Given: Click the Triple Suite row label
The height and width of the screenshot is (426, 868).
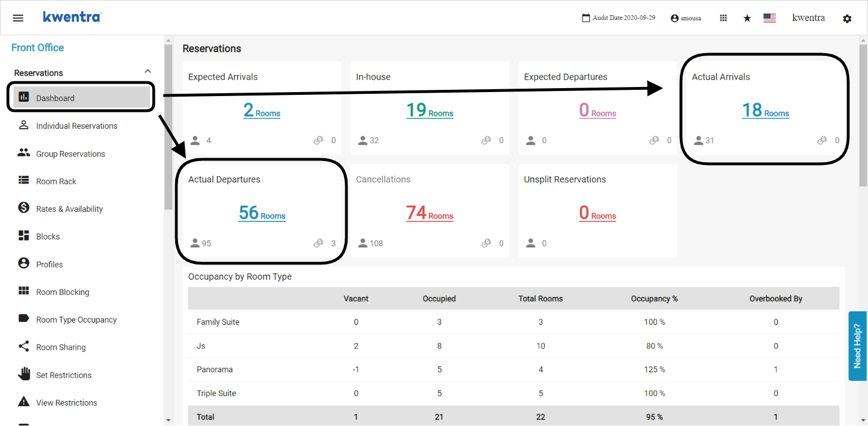Looking at the screenshot, I should (216, 393).
